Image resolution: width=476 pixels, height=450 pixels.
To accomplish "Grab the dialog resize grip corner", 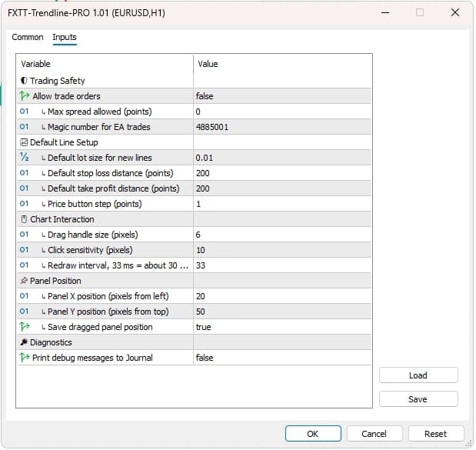I will (x=468, y=444).
